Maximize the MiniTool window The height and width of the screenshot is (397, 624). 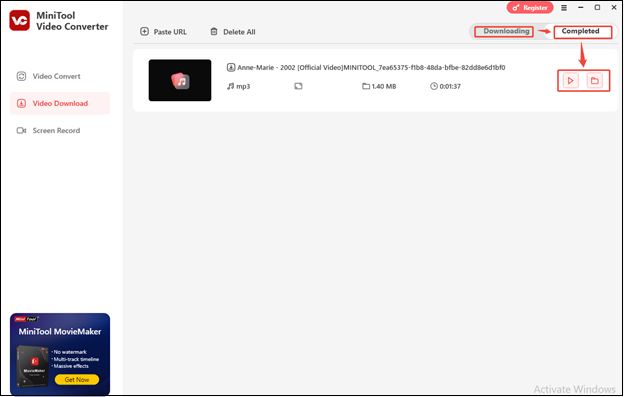[597, 8]
